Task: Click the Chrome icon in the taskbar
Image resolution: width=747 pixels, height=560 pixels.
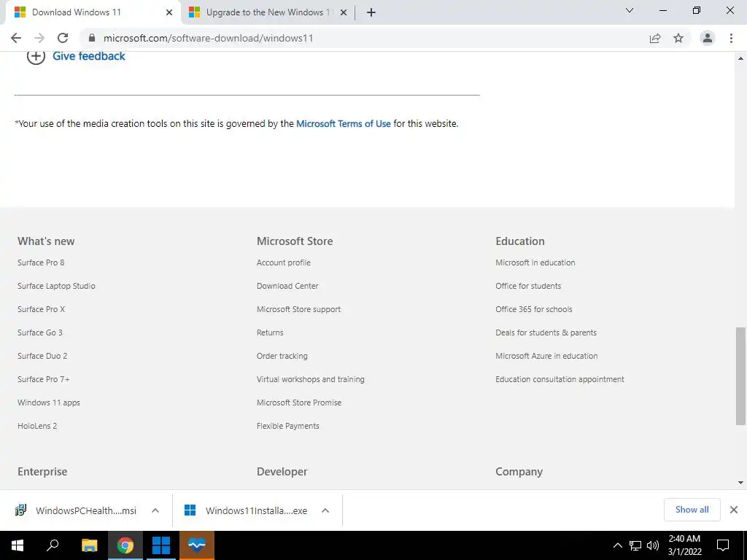Action: point(125,545)
